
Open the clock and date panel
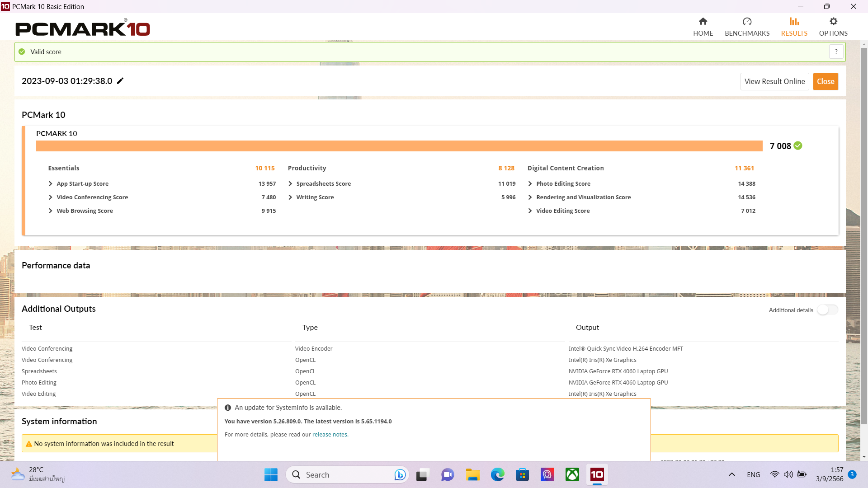point(830,474)
